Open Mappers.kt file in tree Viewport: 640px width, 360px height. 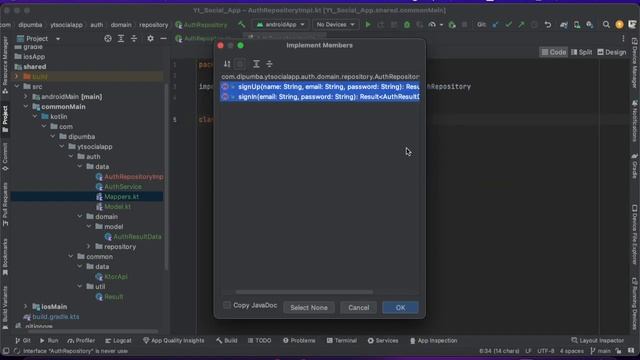tap(117, 197)
